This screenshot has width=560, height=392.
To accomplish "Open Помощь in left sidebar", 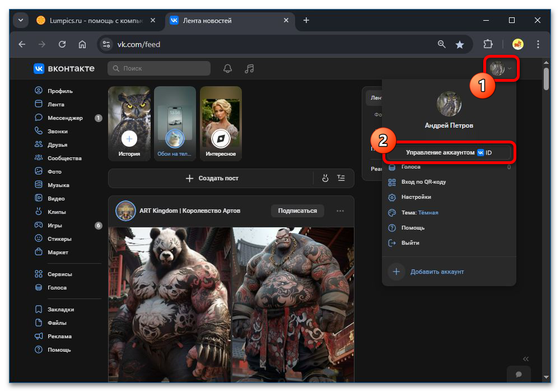I will tap(53, 349).
